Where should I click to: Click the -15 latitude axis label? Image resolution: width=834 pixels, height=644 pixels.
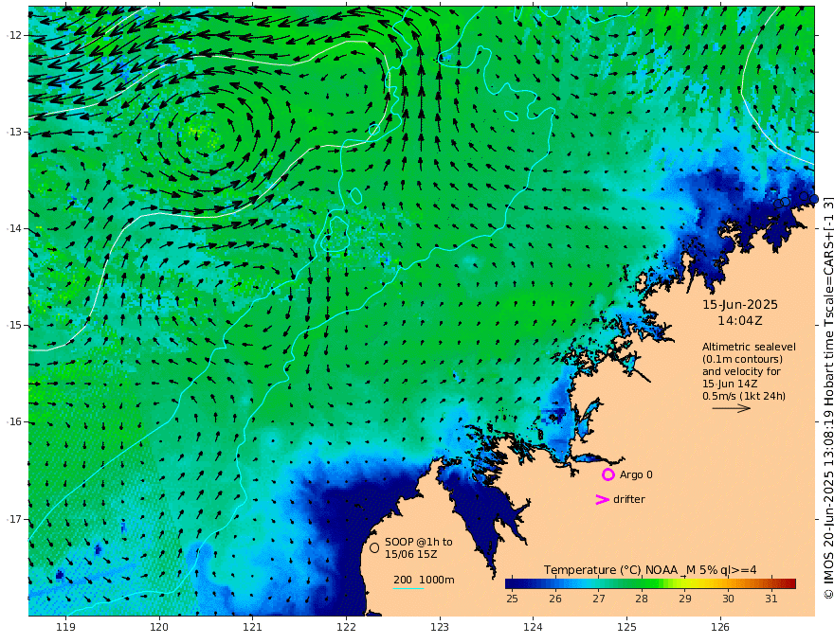[x=14, y=325]
